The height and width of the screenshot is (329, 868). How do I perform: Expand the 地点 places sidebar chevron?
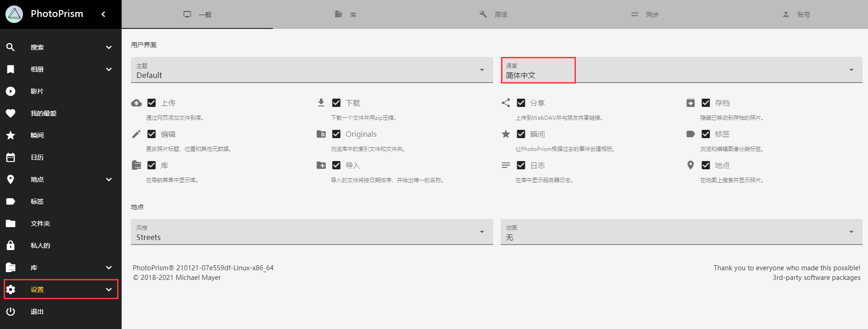(x=109, y=179)
